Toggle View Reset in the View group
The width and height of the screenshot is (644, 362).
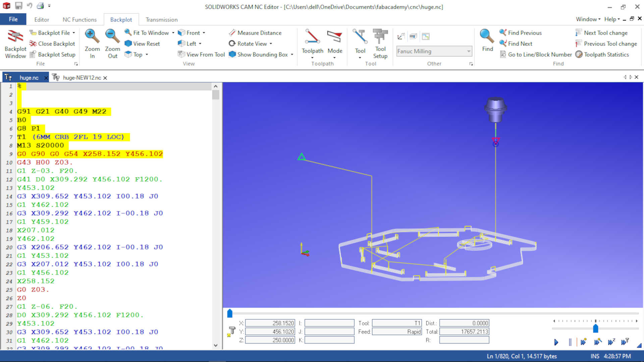coord(143,44)
